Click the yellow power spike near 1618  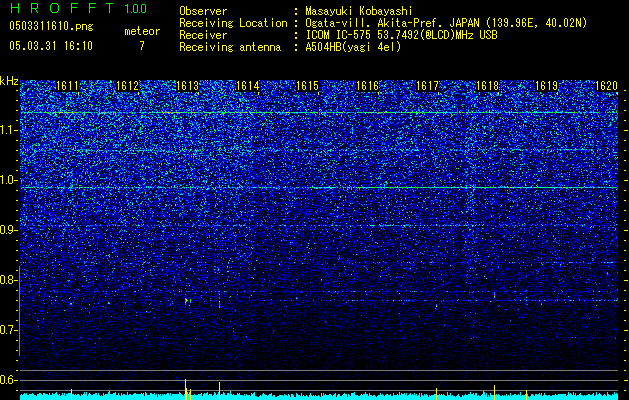(494, 392)
